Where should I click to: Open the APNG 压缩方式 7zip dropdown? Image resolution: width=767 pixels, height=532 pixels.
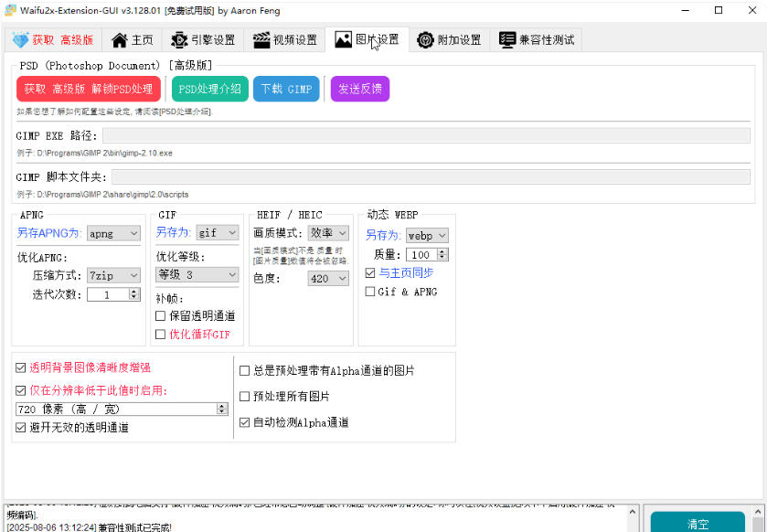tap(114, 275)
